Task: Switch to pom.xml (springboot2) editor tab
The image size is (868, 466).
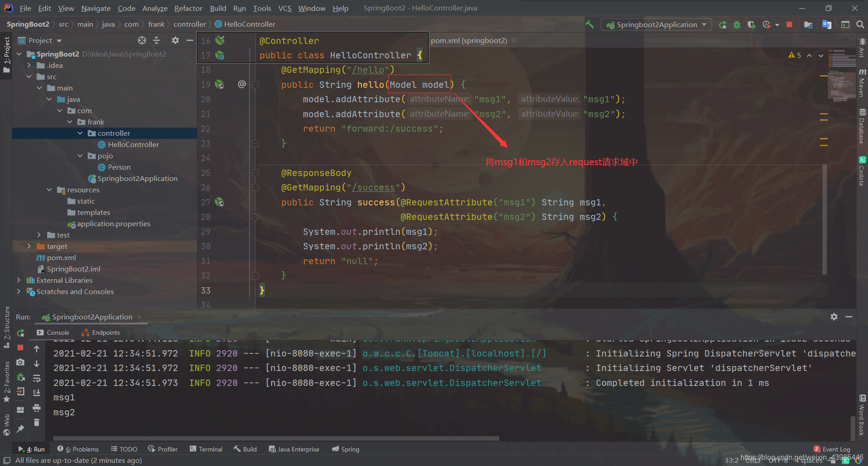Action: 469,41
